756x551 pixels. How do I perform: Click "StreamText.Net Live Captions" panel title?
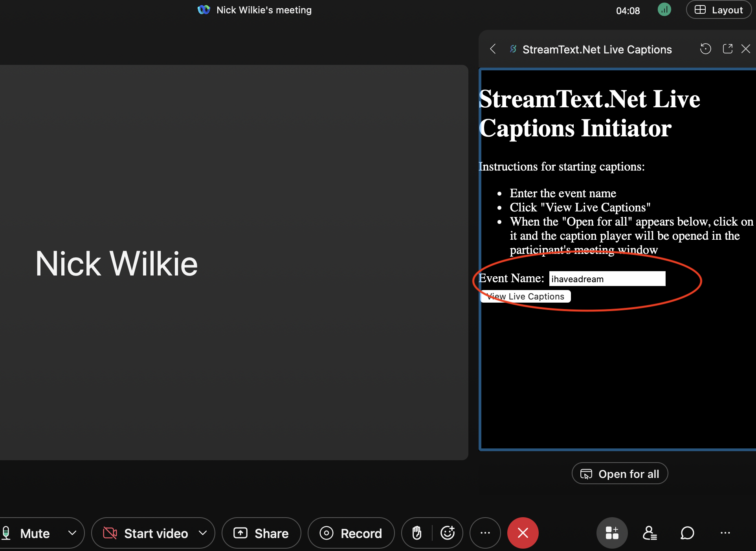pos(597,50)
